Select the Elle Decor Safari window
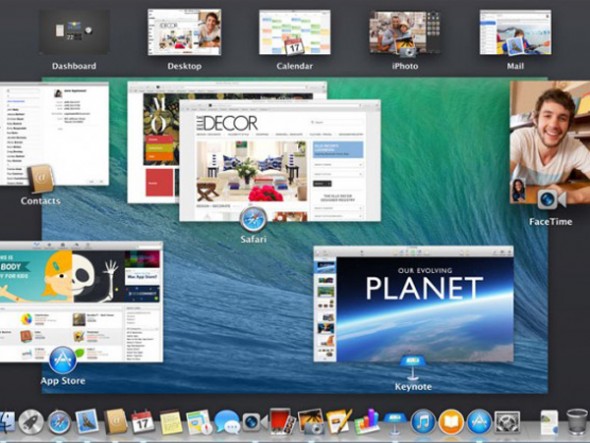590x443 pixels. pyautogui.click(x=280, y=160)
